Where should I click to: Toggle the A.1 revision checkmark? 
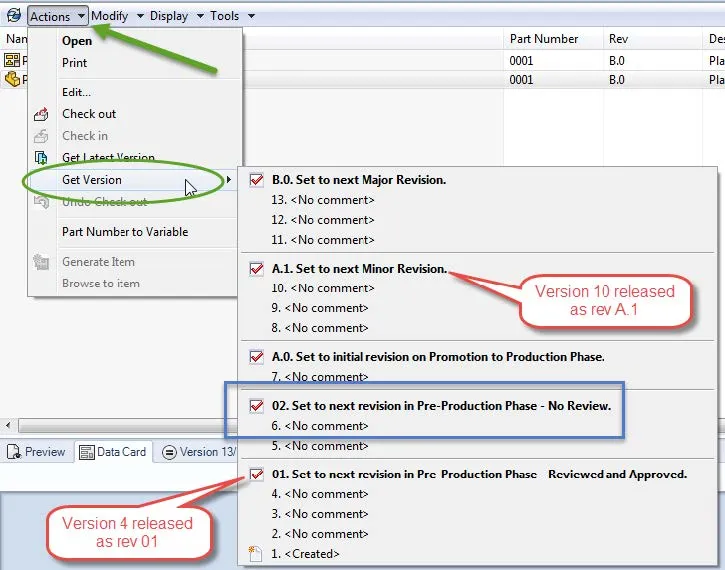pos(256,268)
